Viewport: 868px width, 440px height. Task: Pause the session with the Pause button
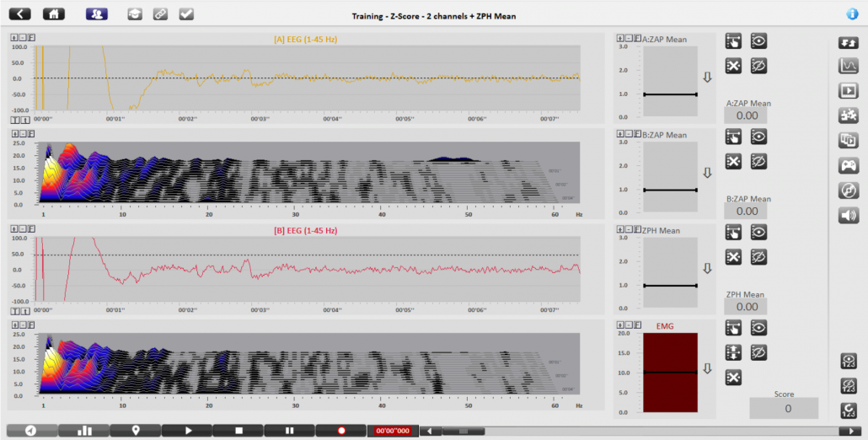tap(290, 431)
